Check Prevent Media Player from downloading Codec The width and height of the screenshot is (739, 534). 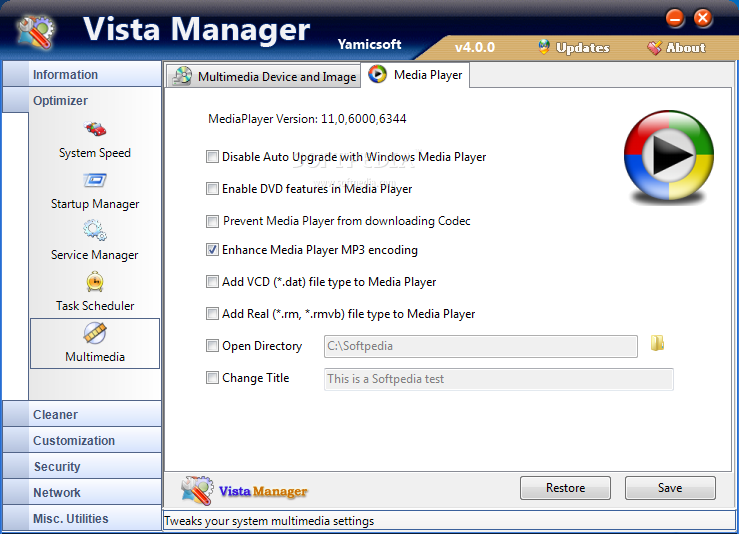coord(213,221)
